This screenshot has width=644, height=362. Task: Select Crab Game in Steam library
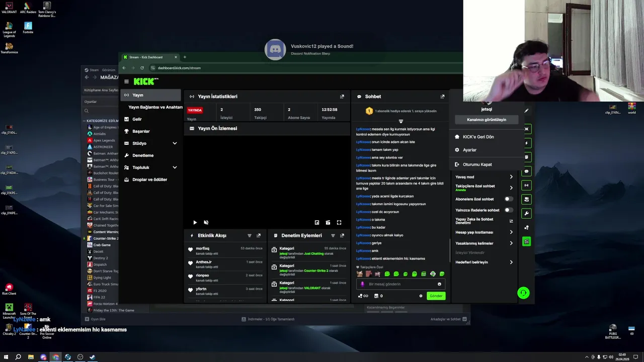[x=102, y=245]
